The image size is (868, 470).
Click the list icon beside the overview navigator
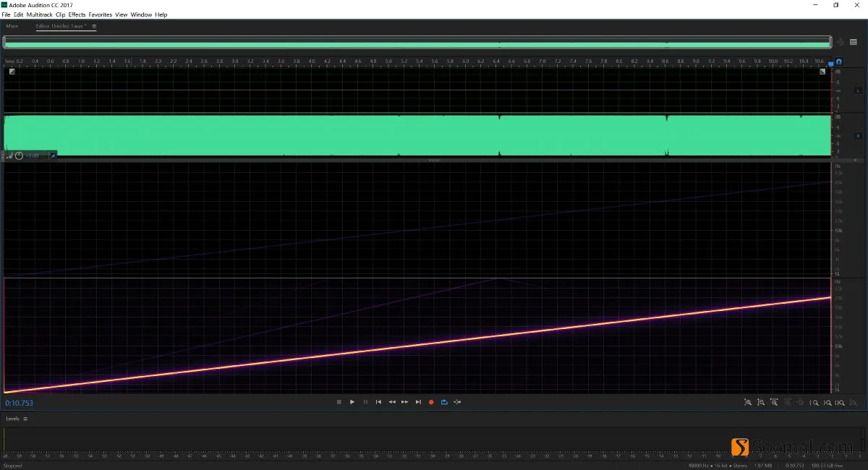tap(854, 42)
